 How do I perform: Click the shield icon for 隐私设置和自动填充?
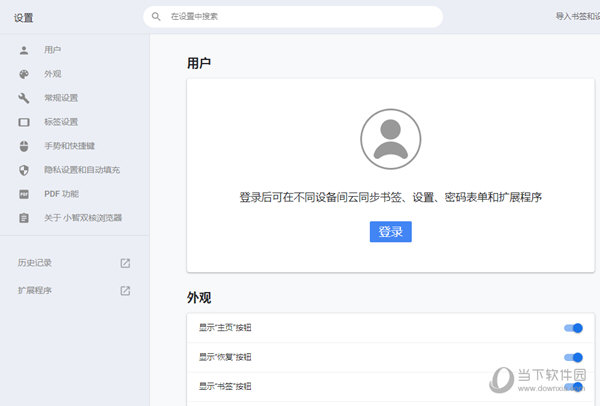coord(24,170)
